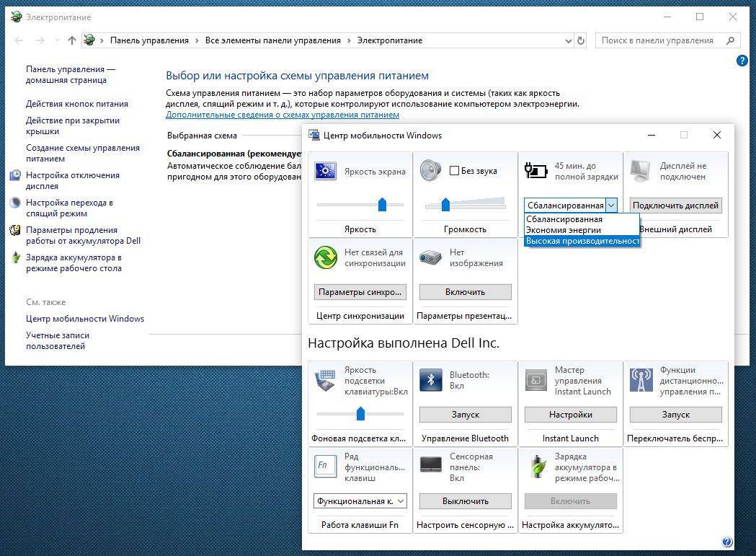The image size is (756, 556).
Task: Click the keyboard backlight icon
Action: tap(326, 380)
